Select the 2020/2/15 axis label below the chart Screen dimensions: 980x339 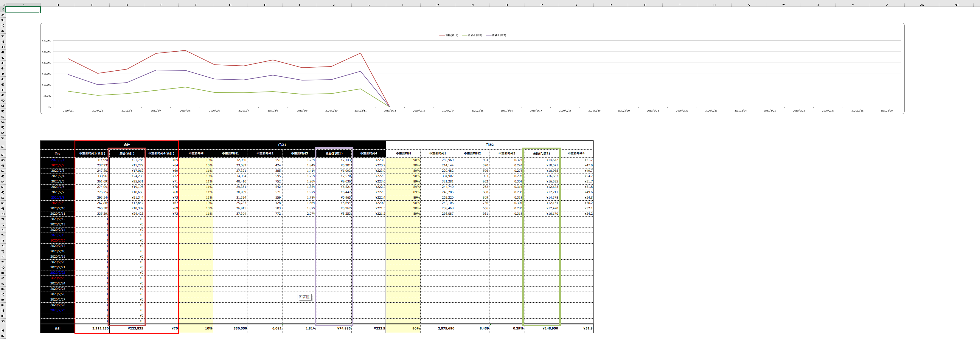tap(477, 110)
